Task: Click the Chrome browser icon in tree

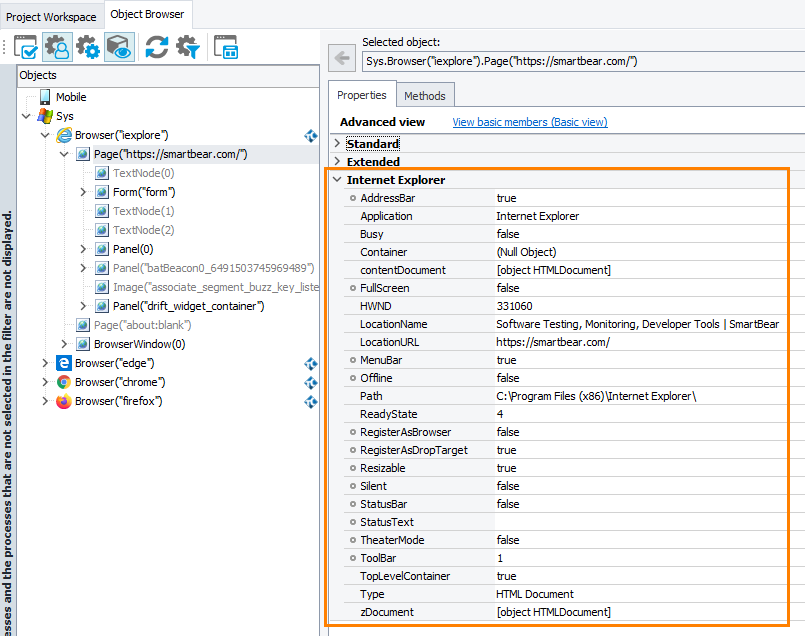Action: coord(64,382)
